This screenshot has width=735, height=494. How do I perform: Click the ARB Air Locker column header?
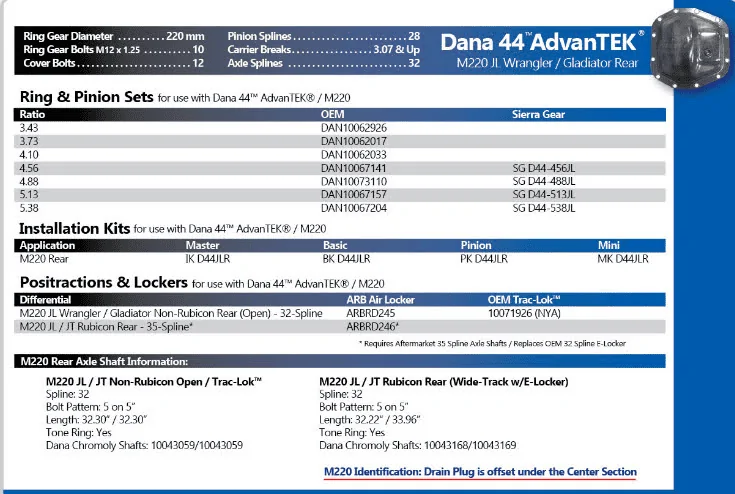pos(381,300)
